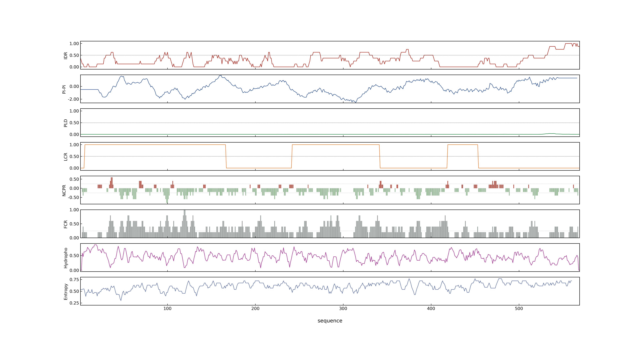Viewport: 644px width, 343px height.
Task: Click the 300 tick on the x-axis
Action: tap(343, 309)
